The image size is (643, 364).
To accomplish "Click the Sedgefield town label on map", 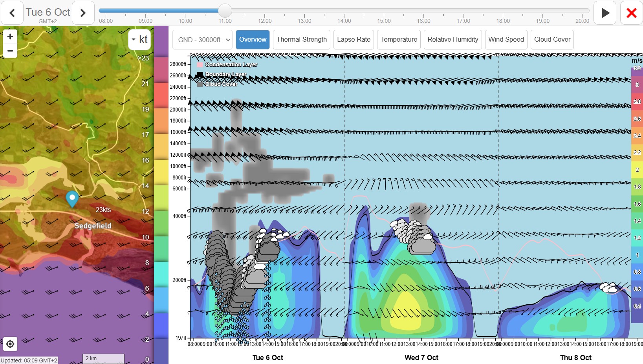I will click(x=93, y=226).
